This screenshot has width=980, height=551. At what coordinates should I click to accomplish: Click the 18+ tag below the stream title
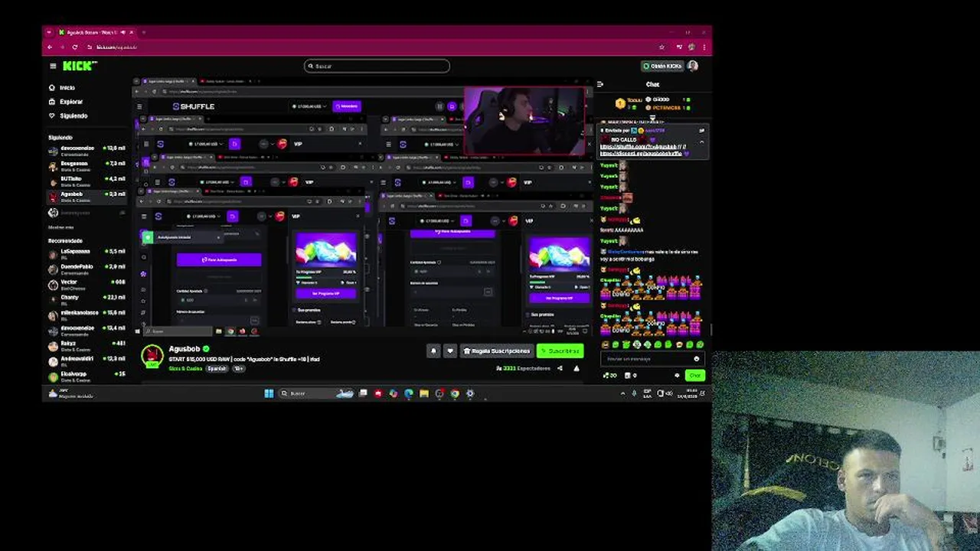(x=238, y=369)
